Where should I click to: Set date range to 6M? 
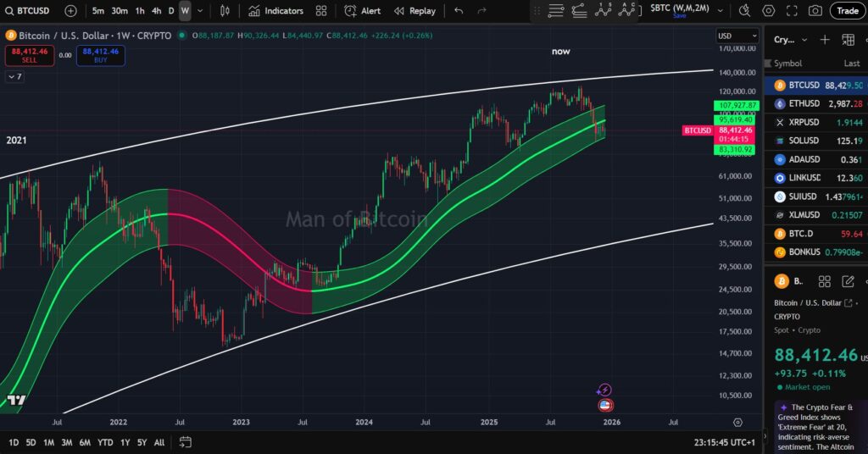85,442
